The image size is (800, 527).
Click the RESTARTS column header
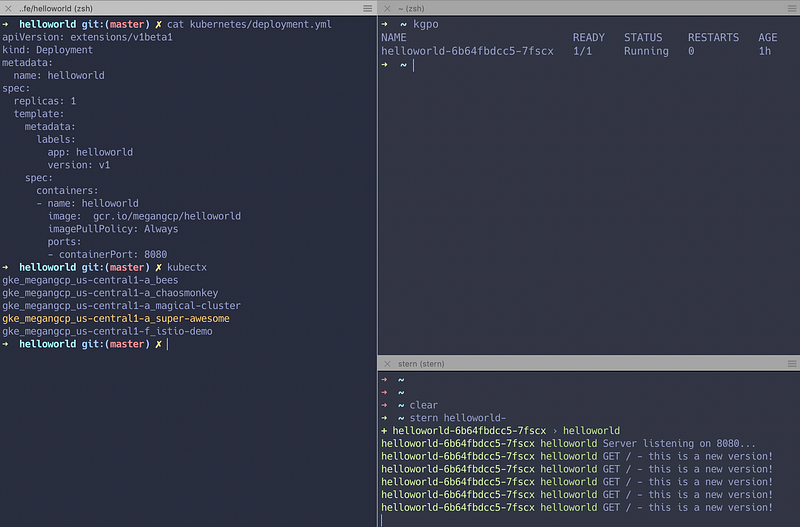[x=713, y=38]
